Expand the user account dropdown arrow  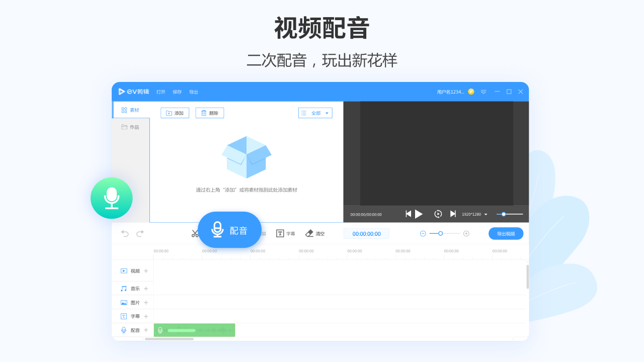483,92
